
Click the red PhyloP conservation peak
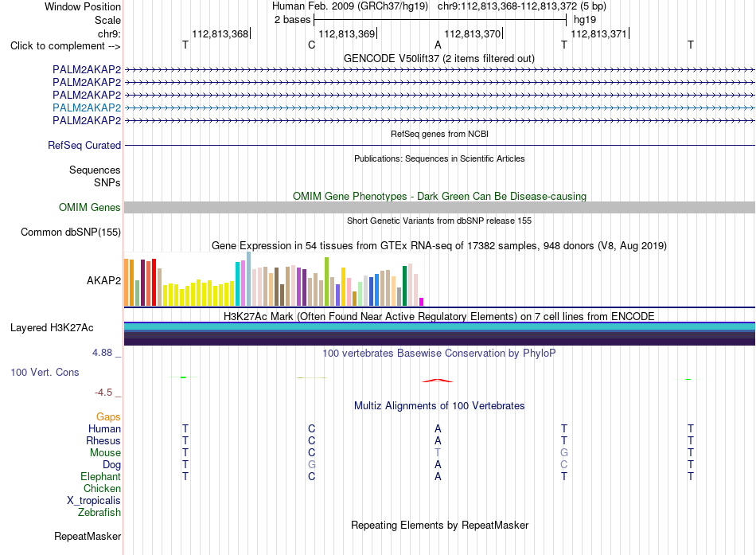tap(438, 381)
